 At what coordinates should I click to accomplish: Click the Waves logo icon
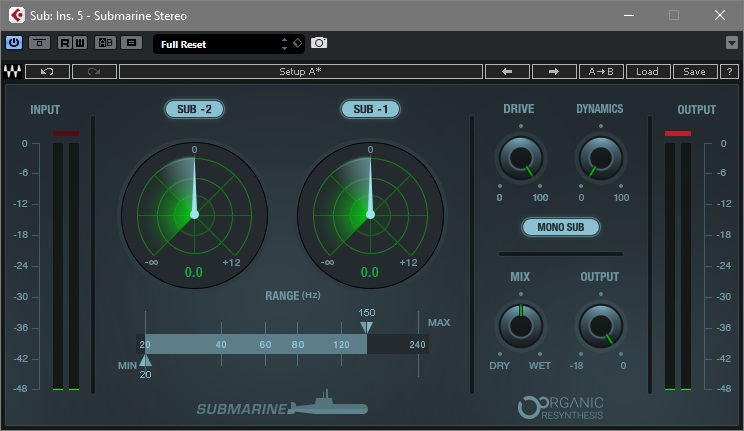12,72
